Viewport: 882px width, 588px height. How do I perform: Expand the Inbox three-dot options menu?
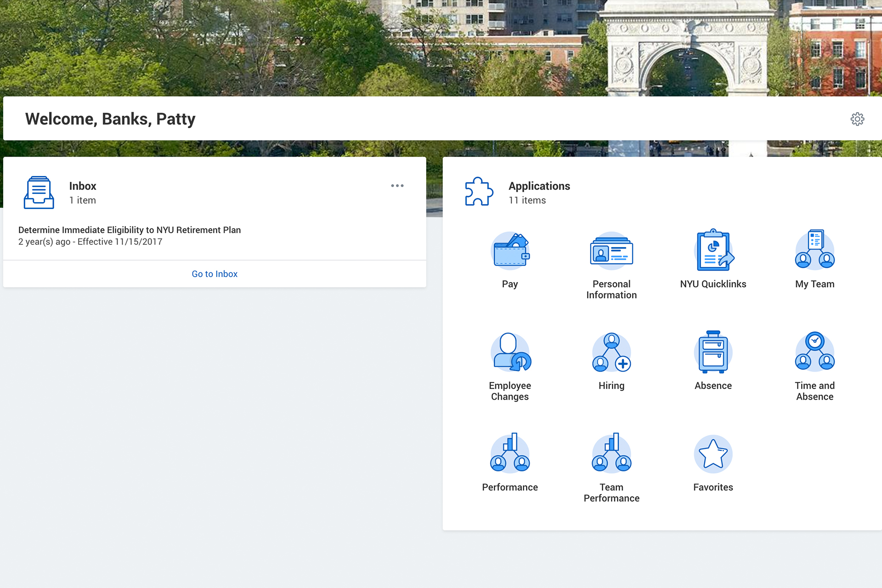tap(397, 186)
